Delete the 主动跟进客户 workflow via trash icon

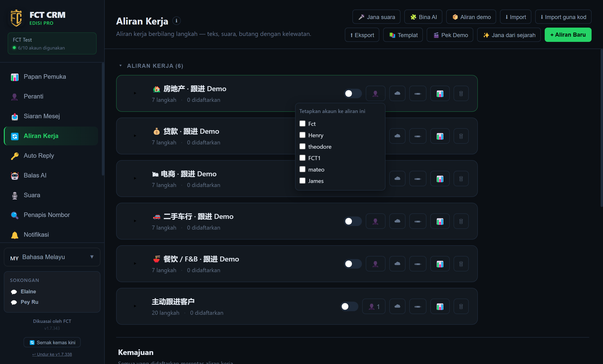pyautogui.click(x=461, y=306)
